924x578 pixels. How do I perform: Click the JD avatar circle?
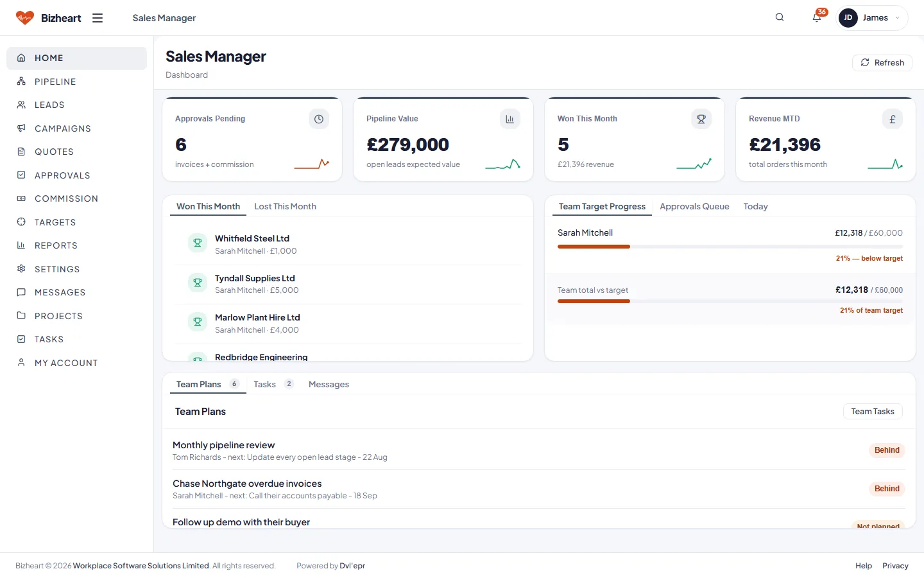(848, 18)
